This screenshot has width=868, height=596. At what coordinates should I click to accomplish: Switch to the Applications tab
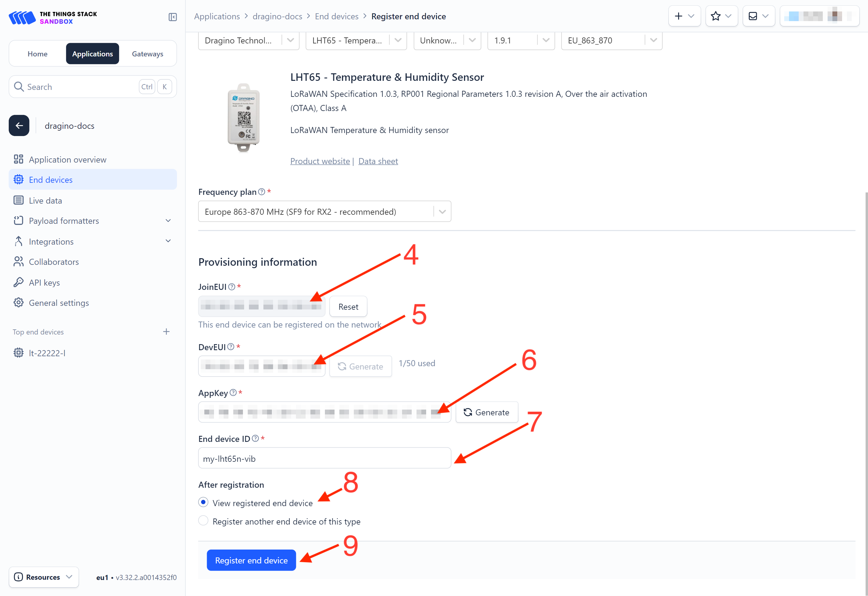coord(93,54)
